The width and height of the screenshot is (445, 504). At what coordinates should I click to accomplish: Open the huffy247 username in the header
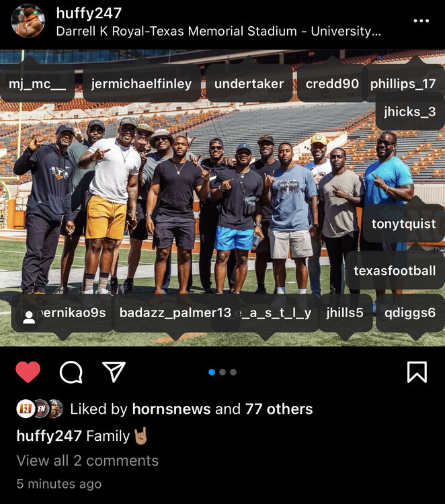(x=89, y=13)
